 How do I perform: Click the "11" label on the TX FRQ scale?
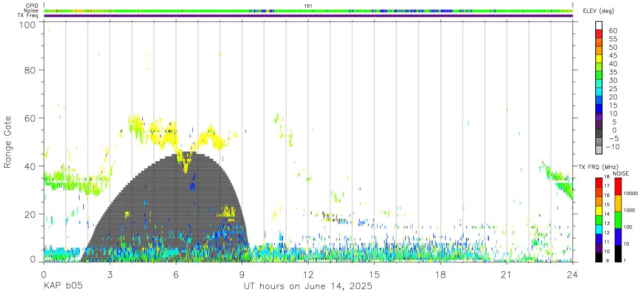point(606,242)
